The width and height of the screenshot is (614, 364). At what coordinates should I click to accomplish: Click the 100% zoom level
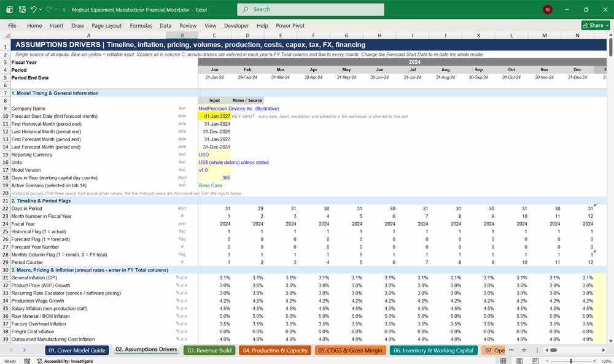[x=606, y=361]
